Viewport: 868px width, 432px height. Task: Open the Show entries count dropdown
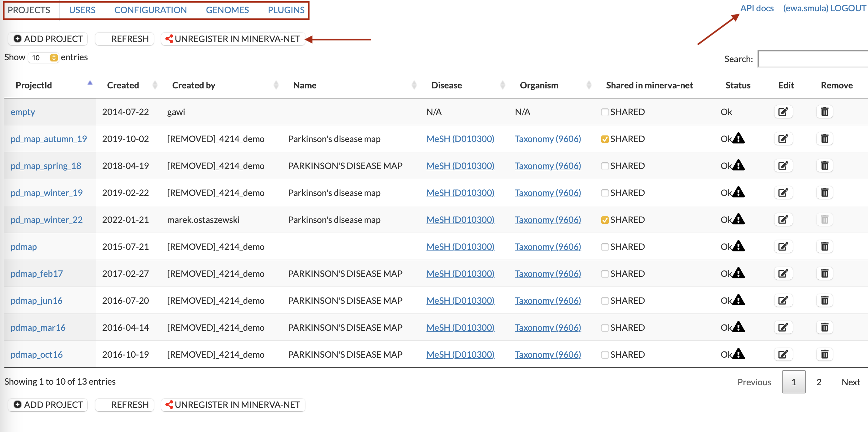[44, 58]
